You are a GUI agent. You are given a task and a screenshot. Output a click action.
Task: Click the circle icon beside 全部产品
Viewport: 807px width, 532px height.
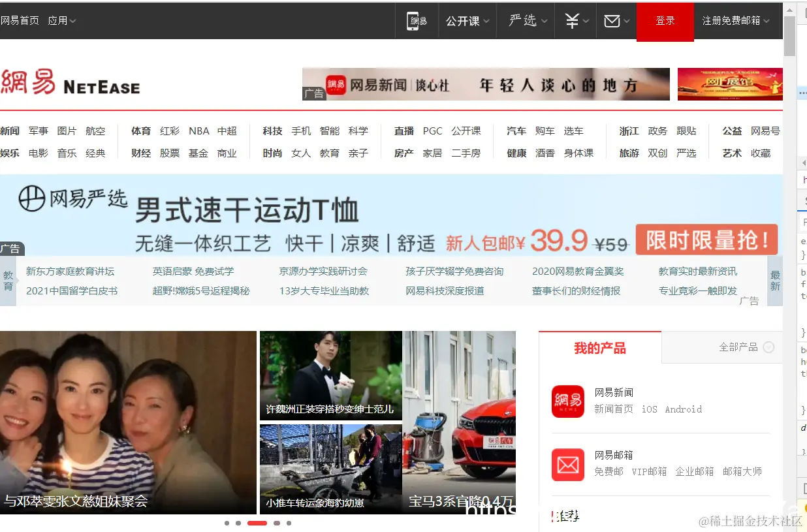coord(768,347)
